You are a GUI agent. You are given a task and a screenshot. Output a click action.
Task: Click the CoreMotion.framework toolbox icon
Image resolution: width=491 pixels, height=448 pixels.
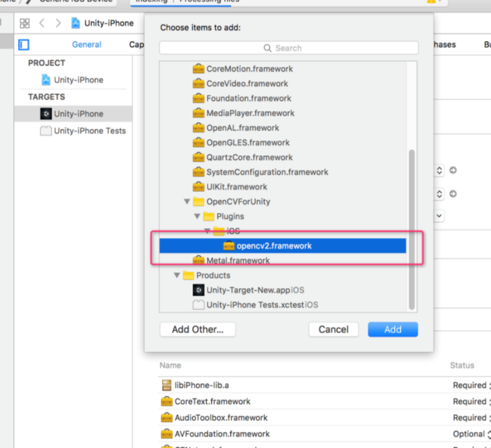[198, 69]
